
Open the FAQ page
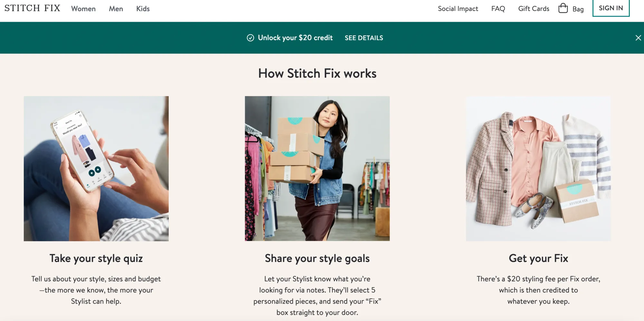pyautogui.click(x=498, y=9)
